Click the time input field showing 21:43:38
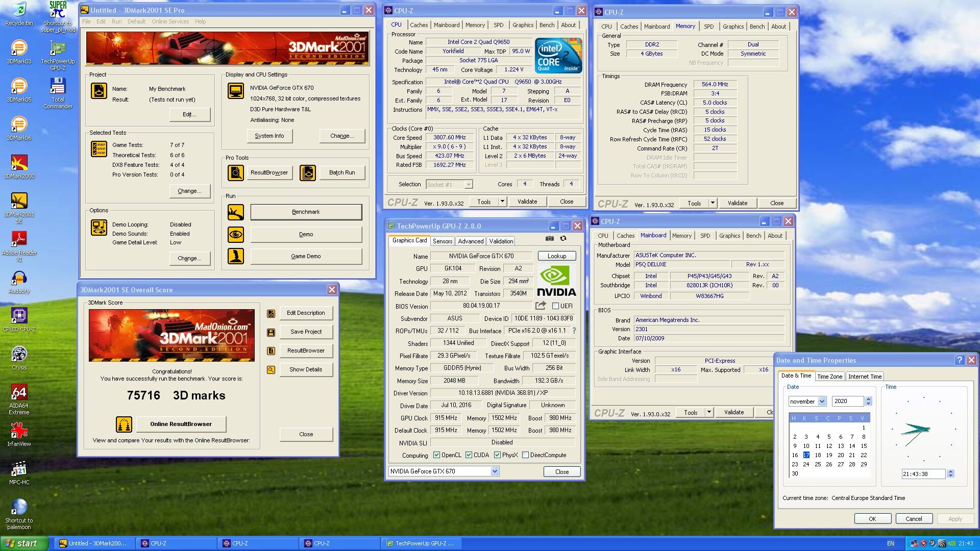The width and height of the screenshot is (980, 551). tap(923, 474)
